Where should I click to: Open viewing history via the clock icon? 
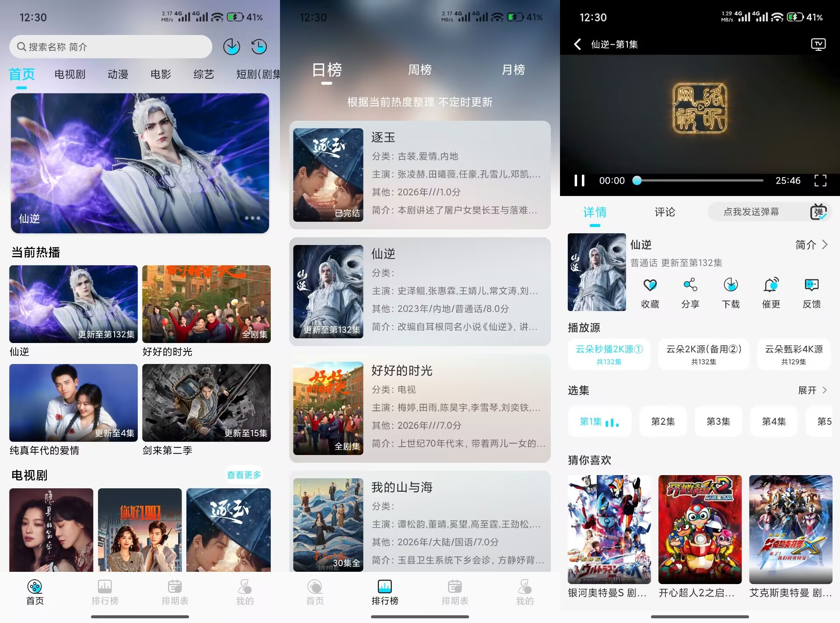click(x=259, y=46)
